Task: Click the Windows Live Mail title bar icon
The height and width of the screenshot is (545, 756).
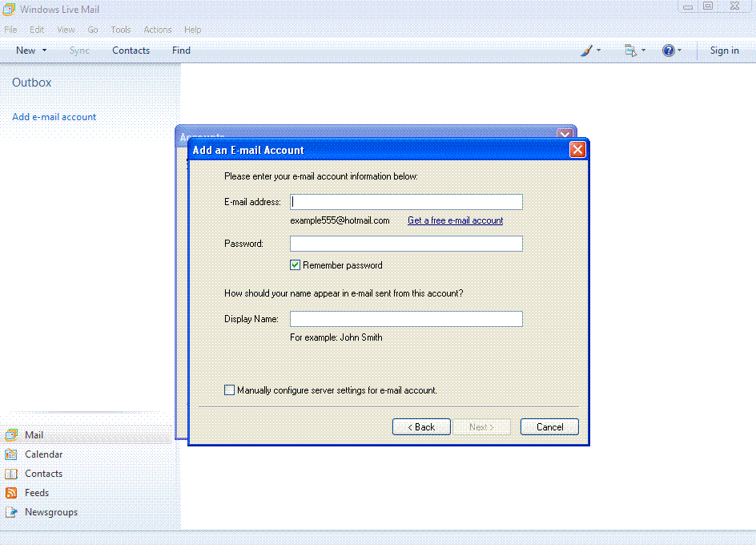Action: coord(9,9)
